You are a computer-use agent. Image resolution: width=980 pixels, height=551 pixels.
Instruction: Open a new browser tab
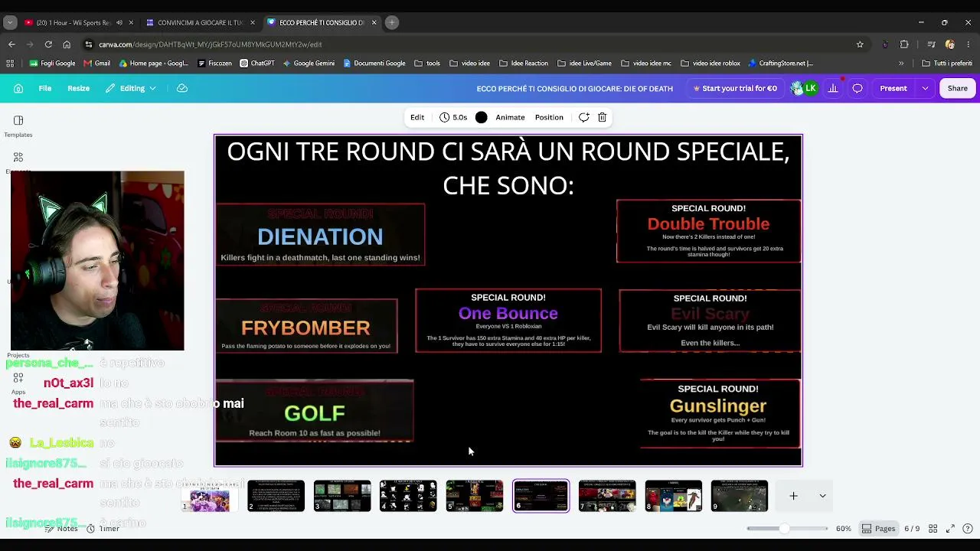point(392,23)
